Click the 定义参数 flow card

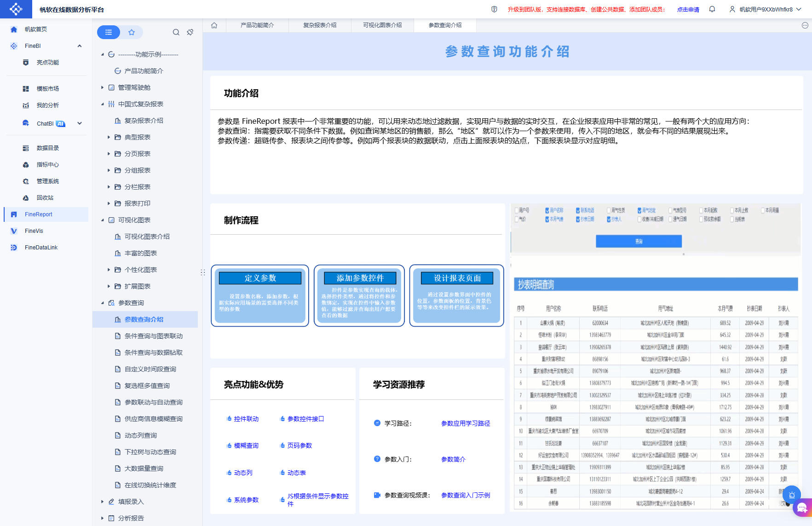(x=260, y=296)
